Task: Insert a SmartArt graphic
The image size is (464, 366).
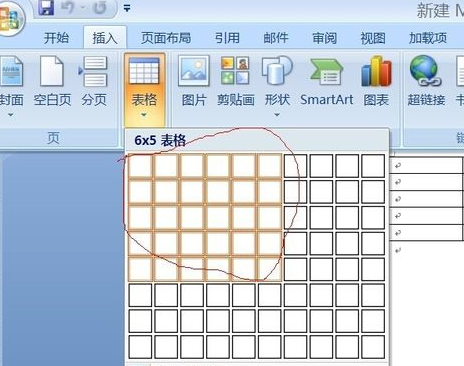Action: coord(327,81)
